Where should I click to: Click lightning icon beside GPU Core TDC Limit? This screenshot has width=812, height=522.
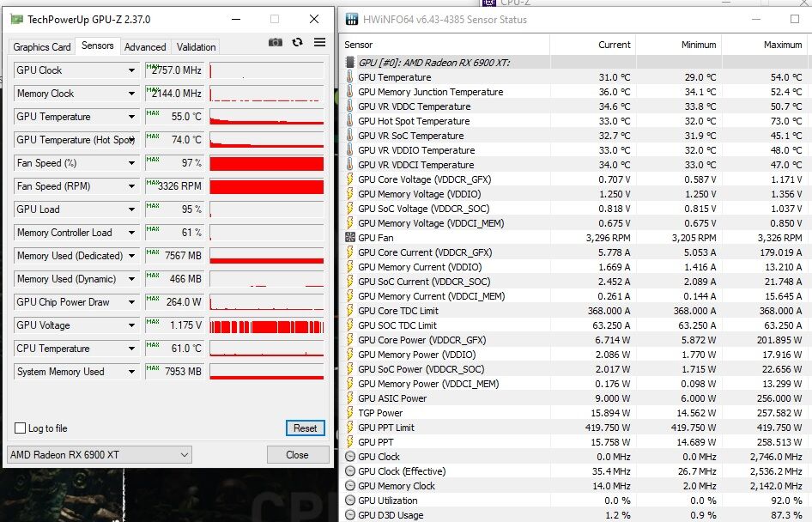[350, 311]
